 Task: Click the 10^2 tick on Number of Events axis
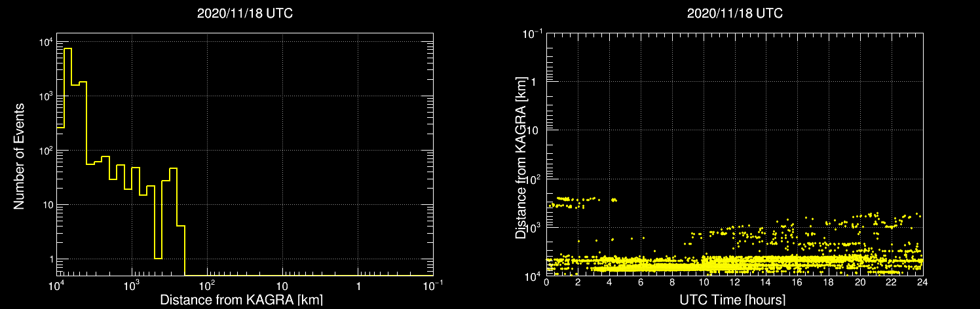(45, 151)
